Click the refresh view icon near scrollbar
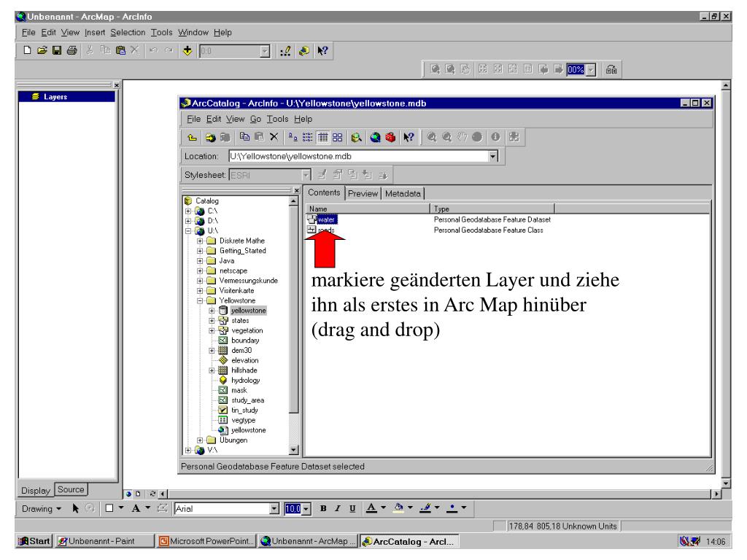The image size is (747, 560). (153, 494)
